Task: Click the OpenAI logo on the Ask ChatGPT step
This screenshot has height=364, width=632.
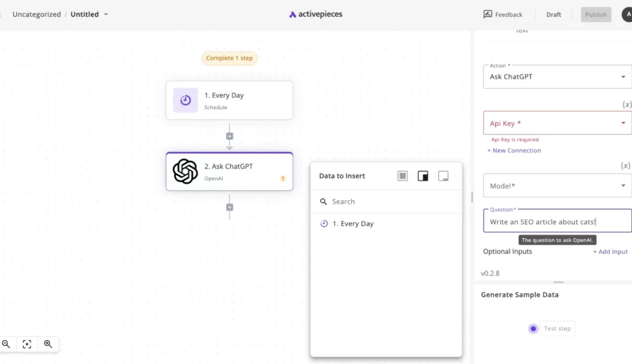Action: point(185,171)
